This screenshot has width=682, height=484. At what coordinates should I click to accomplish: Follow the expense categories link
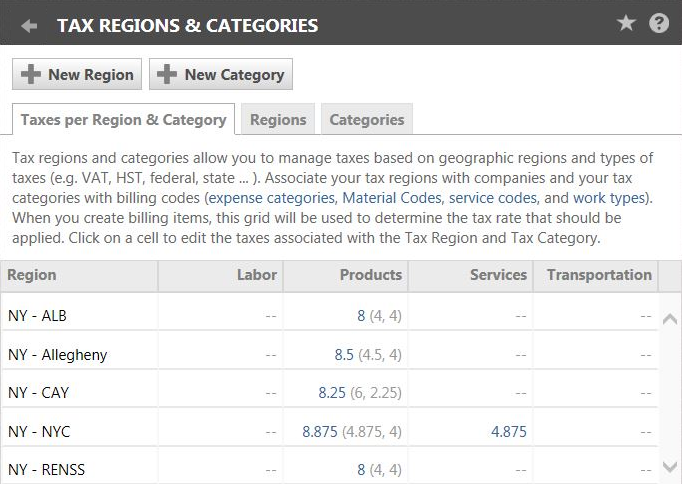coord(272,198)
